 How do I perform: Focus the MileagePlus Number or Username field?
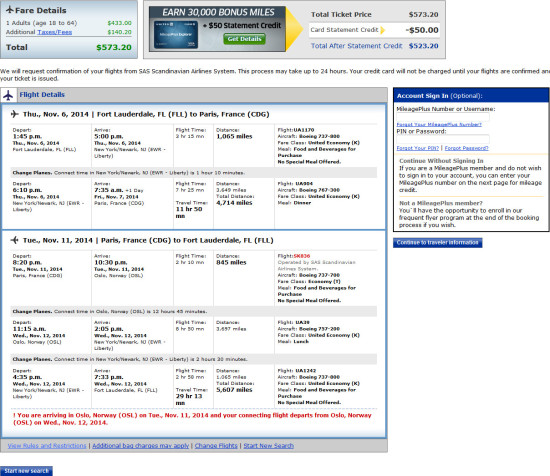443,117
